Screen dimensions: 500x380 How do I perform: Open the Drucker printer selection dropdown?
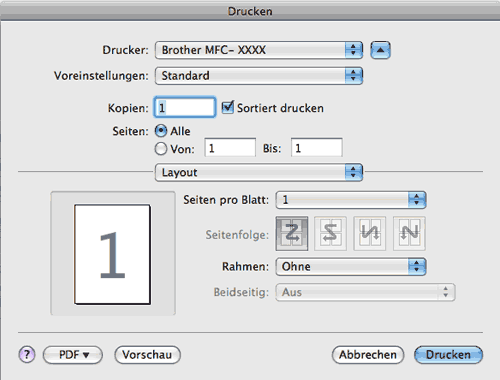pos(259,50)
